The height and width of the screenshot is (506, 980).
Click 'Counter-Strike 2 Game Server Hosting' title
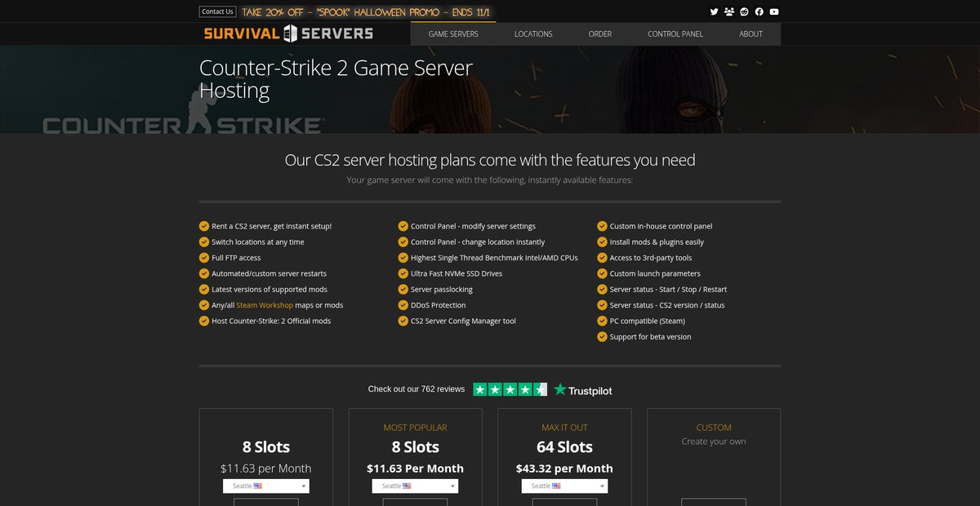pyautogui.click(x=336, y=78)
